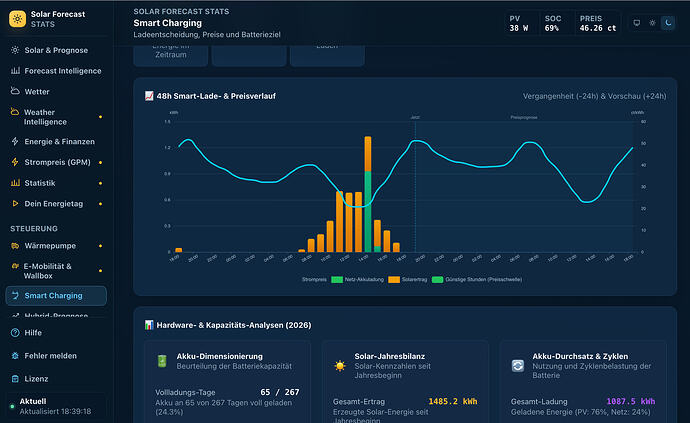This screenshot has width=690, height=423.
Task: Click the chart icon beside 48h Smart-Lade- heading
Action: pyautogui.click(x=149, y=96)
